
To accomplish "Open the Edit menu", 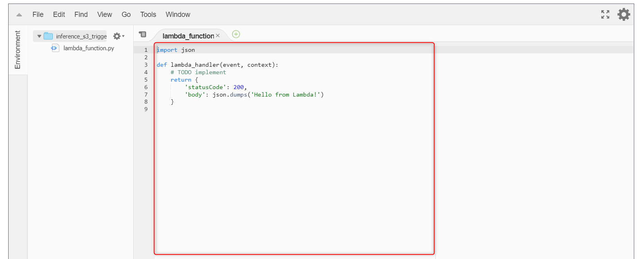I will (59, 15).
